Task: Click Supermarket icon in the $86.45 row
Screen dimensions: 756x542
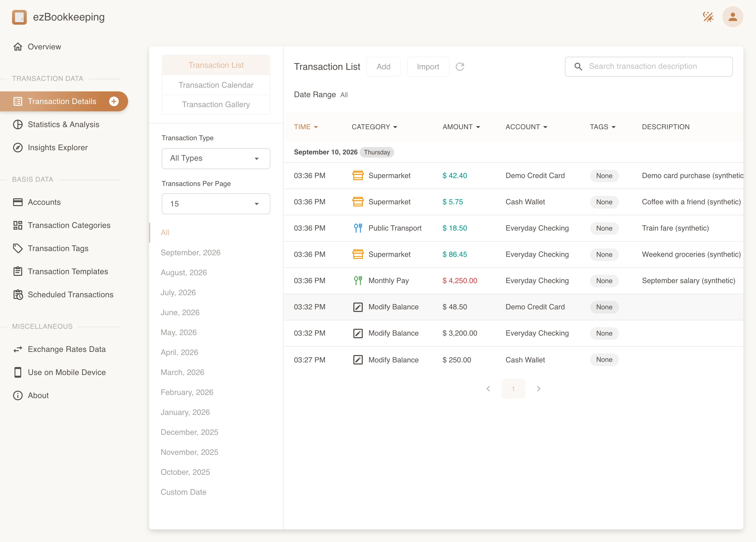Action: (358, 254)
